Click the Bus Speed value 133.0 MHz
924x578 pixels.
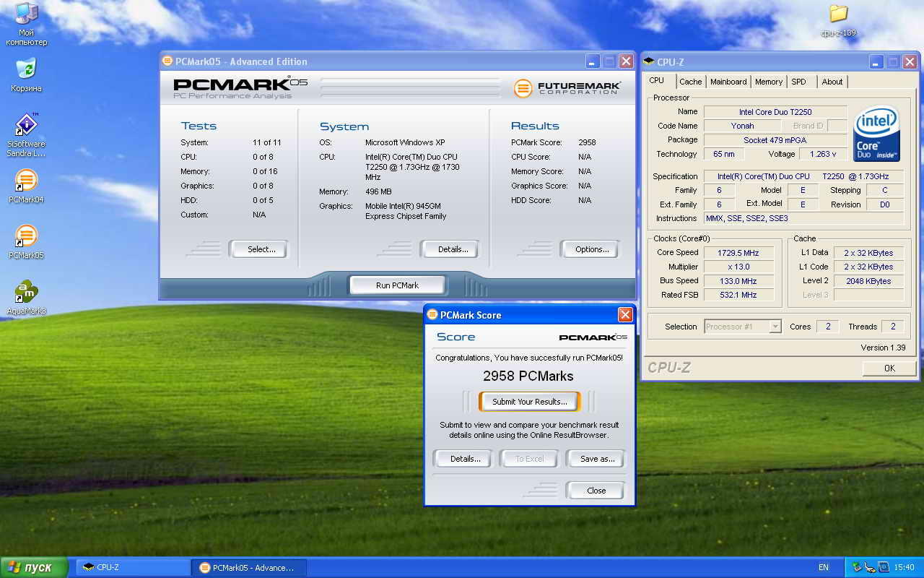738,281
